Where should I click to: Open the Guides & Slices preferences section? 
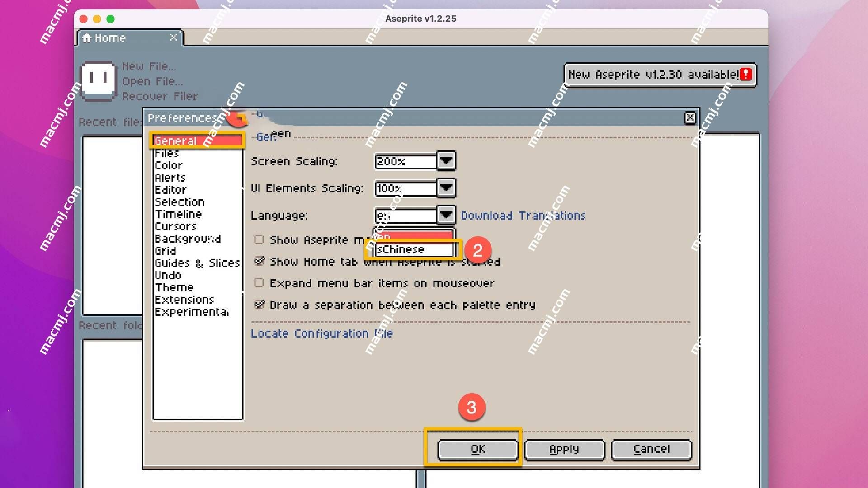[x=198, y=263]
